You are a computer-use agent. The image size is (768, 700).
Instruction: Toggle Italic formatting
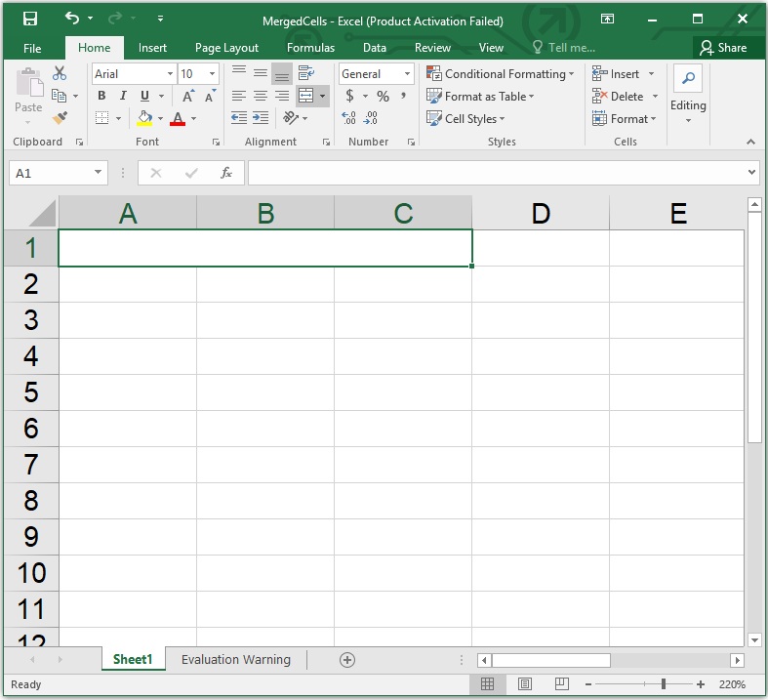pyautogui.click(x=123, y=96)
